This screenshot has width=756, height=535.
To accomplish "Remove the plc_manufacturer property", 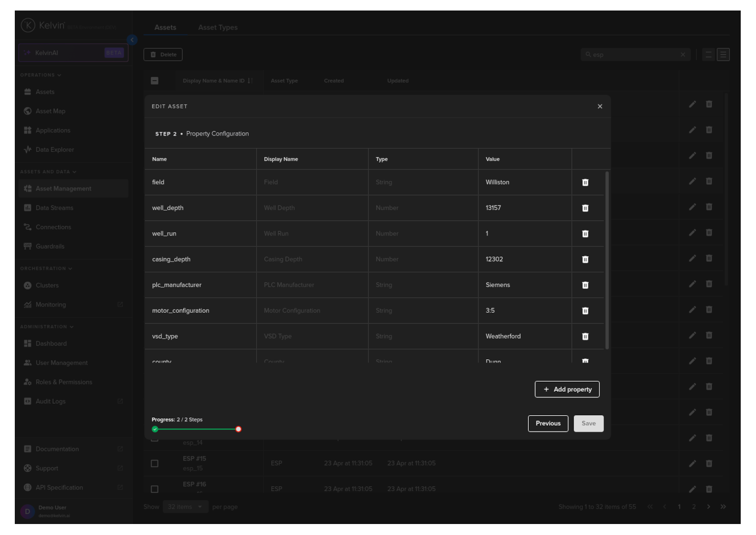I will click(x=585, y=285).
